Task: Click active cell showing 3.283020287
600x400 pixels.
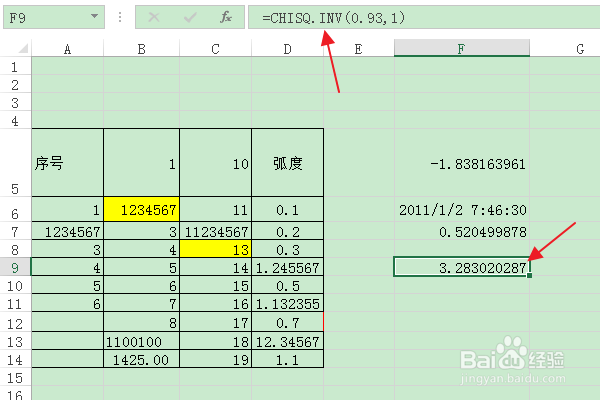Action: coord(462,267)
